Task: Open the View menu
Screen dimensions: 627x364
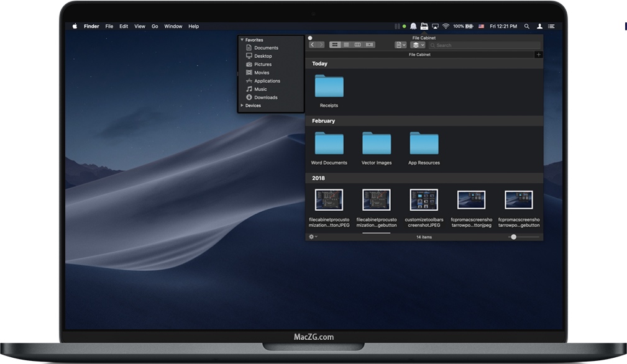Action: [139, 26]
